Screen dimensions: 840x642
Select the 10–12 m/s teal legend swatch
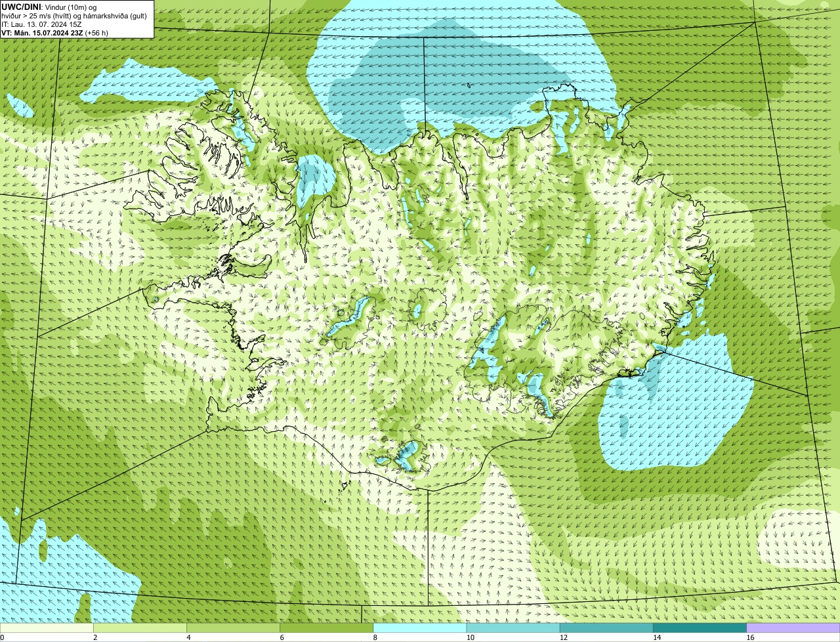point(513,628)
